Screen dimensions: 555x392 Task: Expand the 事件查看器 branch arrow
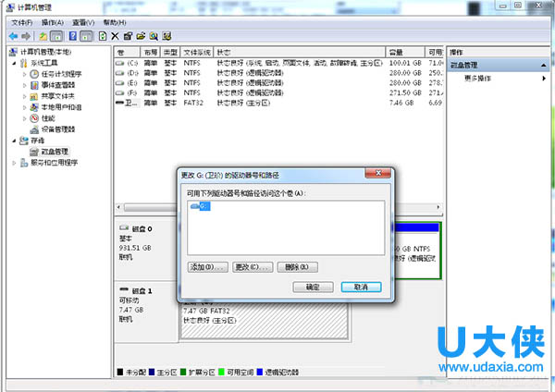click(x=24, y=85)
